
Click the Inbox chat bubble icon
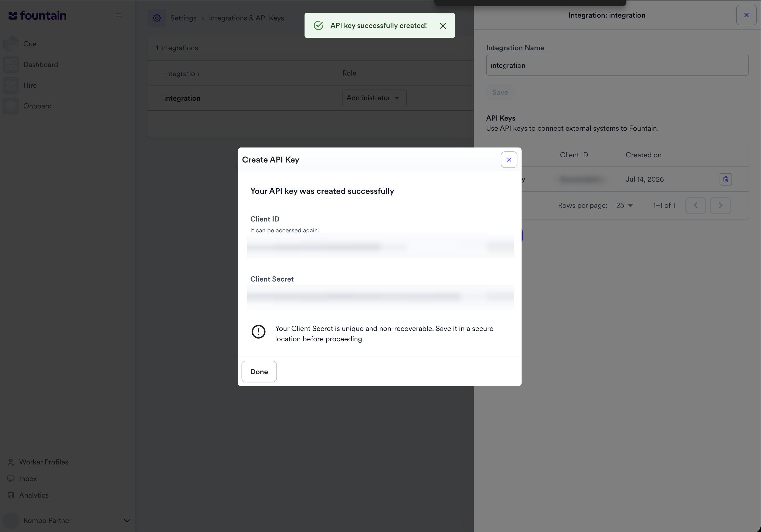point(11,478)
